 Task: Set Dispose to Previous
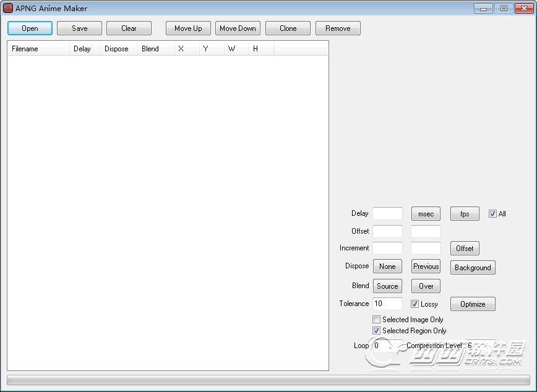click(426, 266)
